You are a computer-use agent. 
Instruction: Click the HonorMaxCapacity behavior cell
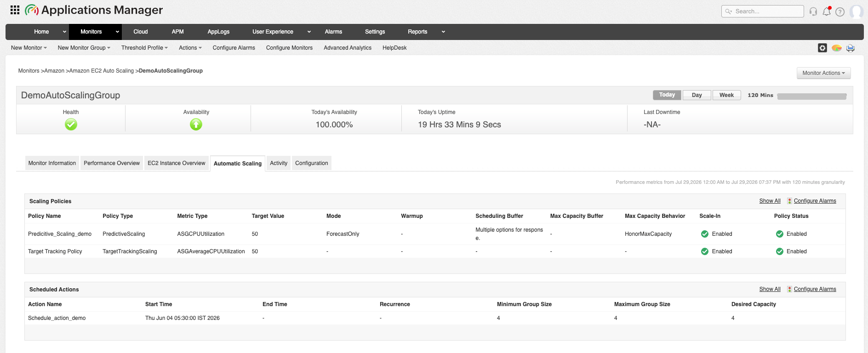pos(648,234)
